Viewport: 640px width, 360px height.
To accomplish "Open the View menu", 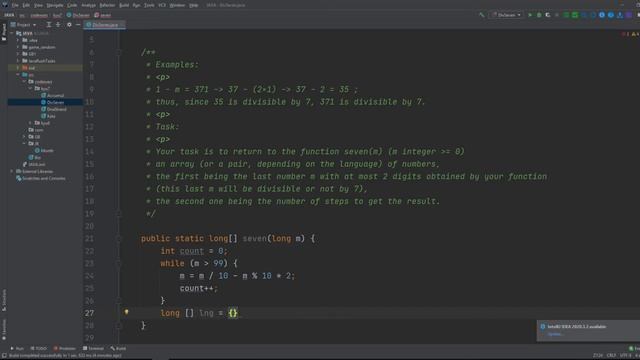I will point(38,5).
